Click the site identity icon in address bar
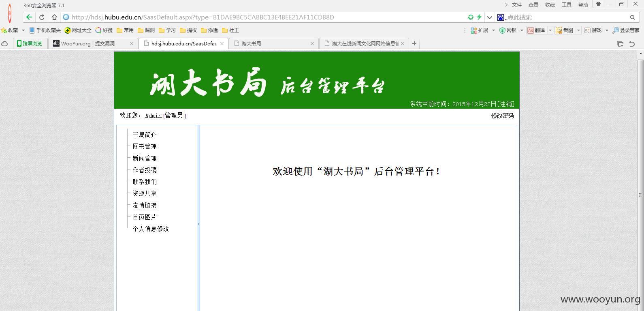644x311 pixels. [66, 17]
